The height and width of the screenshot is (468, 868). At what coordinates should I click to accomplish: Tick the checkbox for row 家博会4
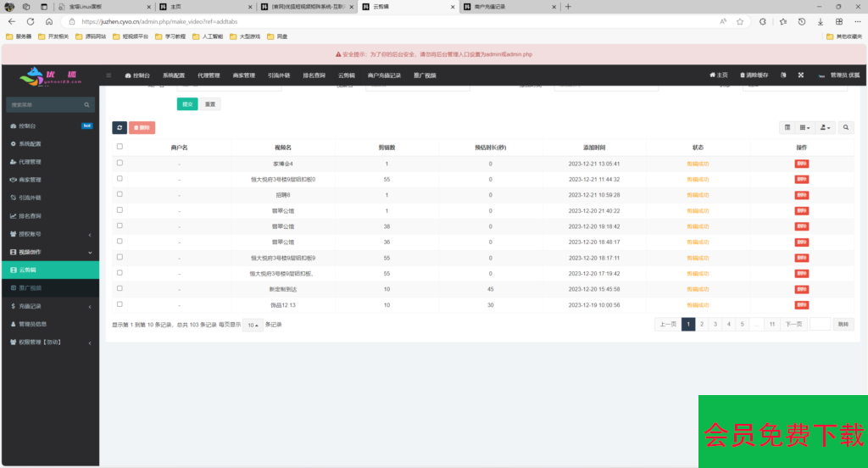click(120, 163)
